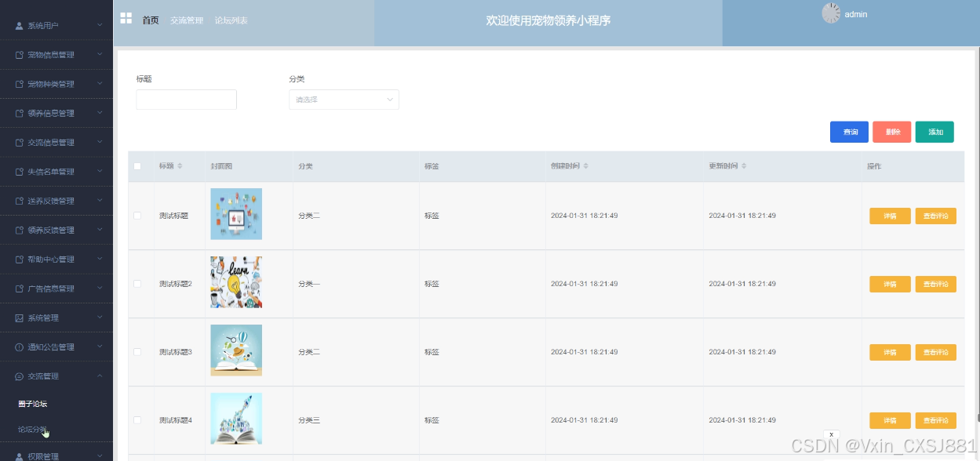Focus the 标题 search input field
980x461 pixels.
[186, 100]
